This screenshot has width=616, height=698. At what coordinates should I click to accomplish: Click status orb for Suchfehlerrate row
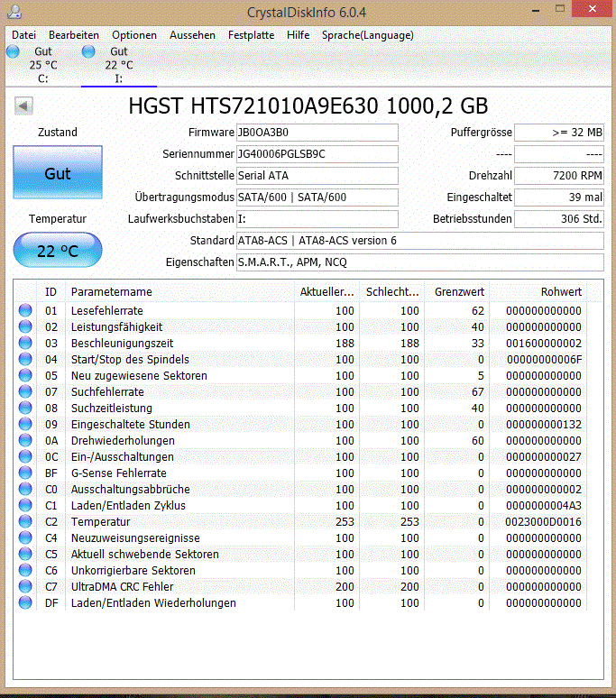[x=25, y=391]
